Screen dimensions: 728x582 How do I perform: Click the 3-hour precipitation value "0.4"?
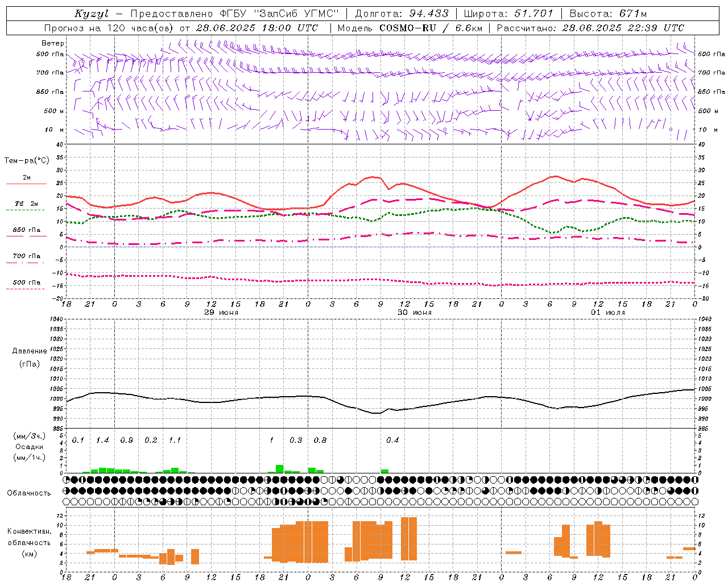(392, 440)
